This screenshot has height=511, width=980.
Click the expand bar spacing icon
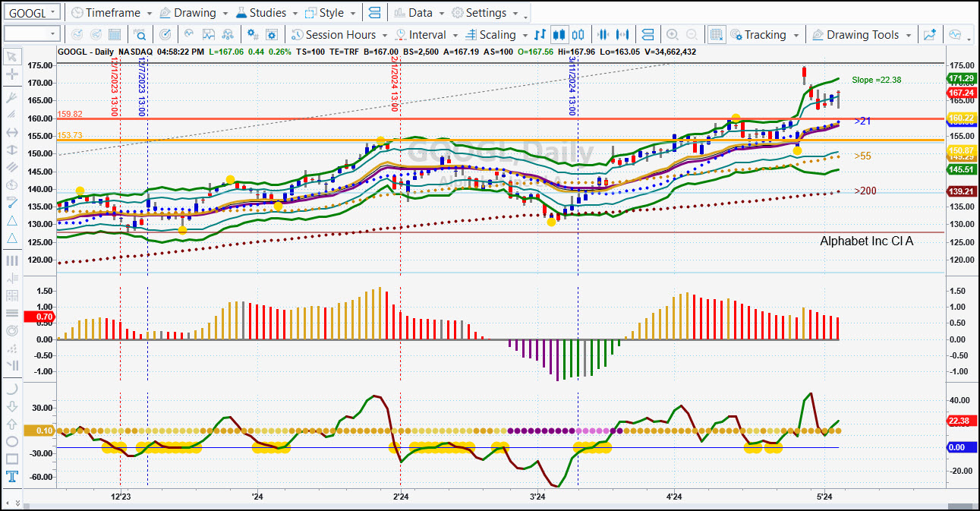pos(624,35)
